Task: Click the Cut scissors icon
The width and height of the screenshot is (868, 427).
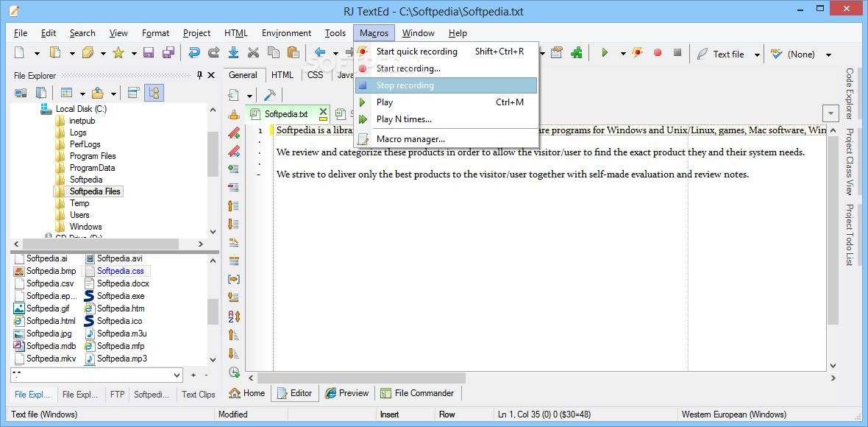Action: pyautogui.click(x=254, y=53)
